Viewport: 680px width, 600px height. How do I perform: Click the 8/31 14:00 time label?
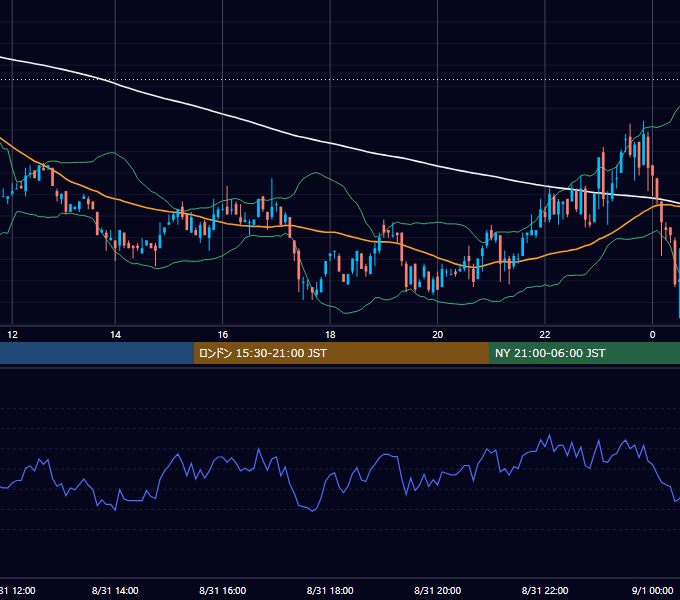[115, 590]
